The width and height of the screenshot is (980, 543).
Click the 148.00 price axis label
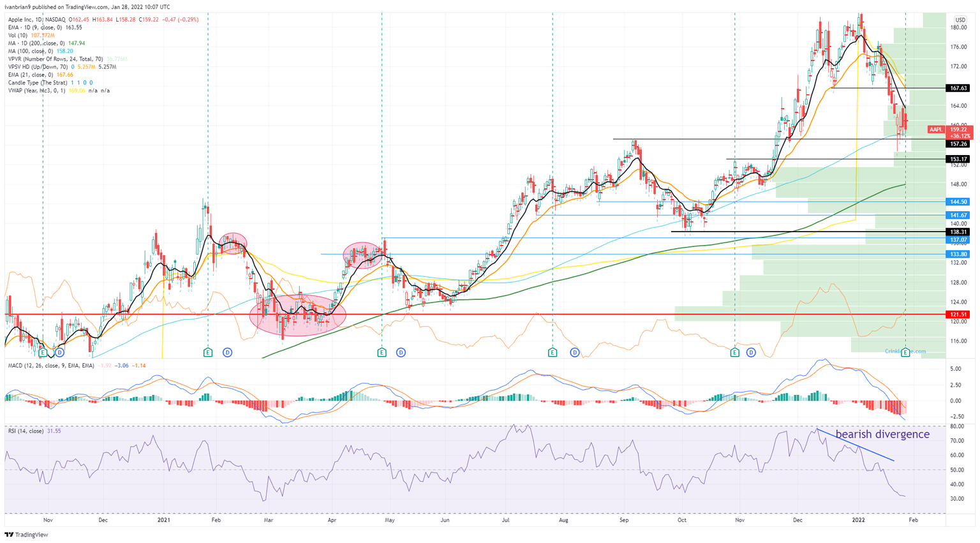point(959,184)
